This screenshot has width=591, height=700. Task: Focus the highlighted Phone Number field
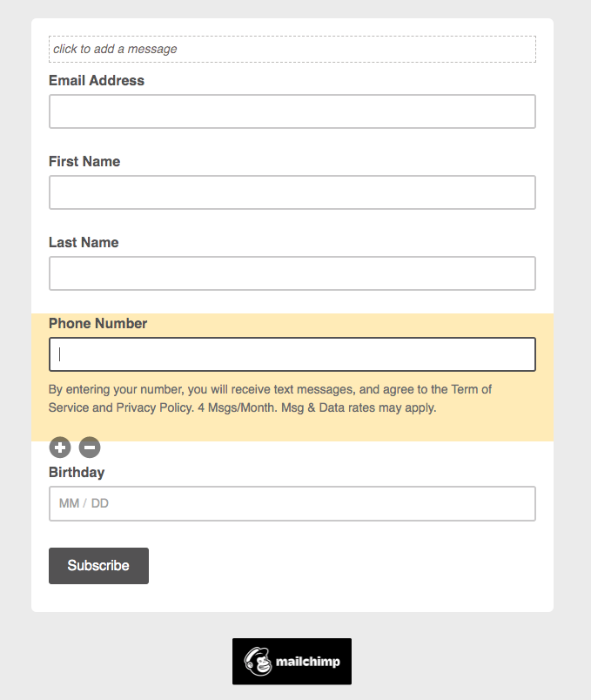click(x=292, y=354)
